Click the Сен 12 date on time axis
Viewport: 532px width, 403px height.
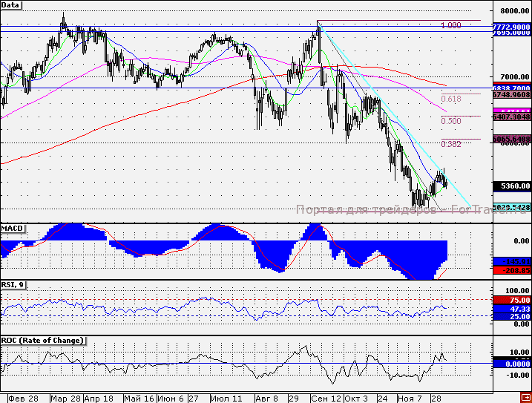326,399
